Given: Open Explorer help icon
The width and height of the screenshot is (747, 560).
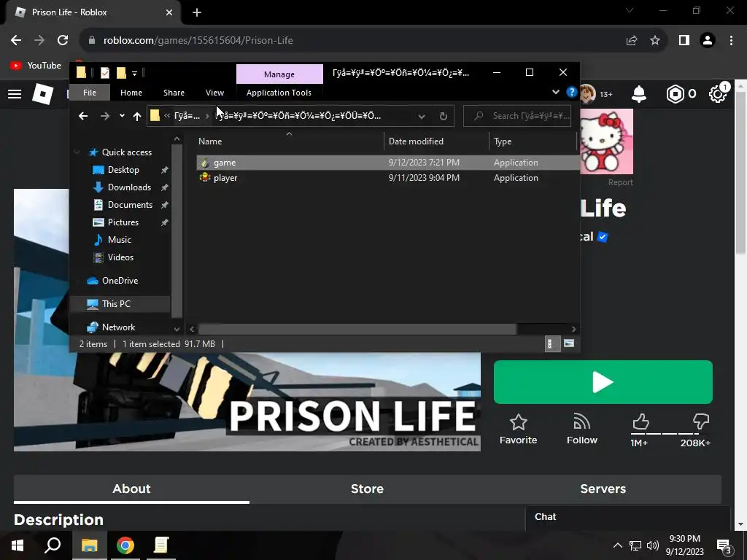Looking at the screenshot, I should 571,92.
